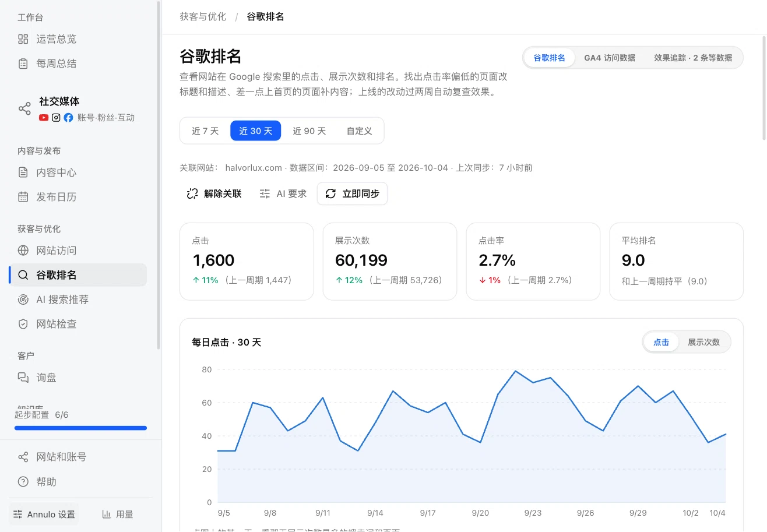
Task: Open 询盘 chat item
Action: click(x=78, y=378)
